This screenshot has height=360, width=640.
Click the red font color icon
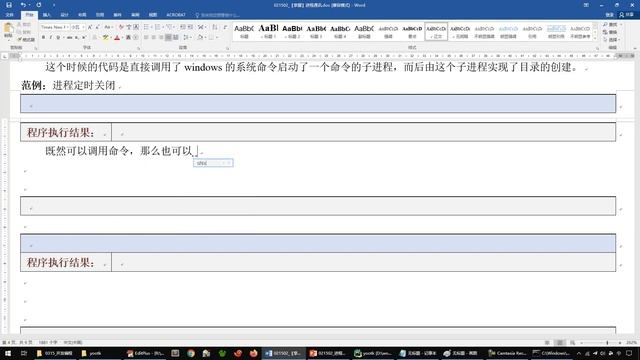pyautogui.click(x=118, y=38)
